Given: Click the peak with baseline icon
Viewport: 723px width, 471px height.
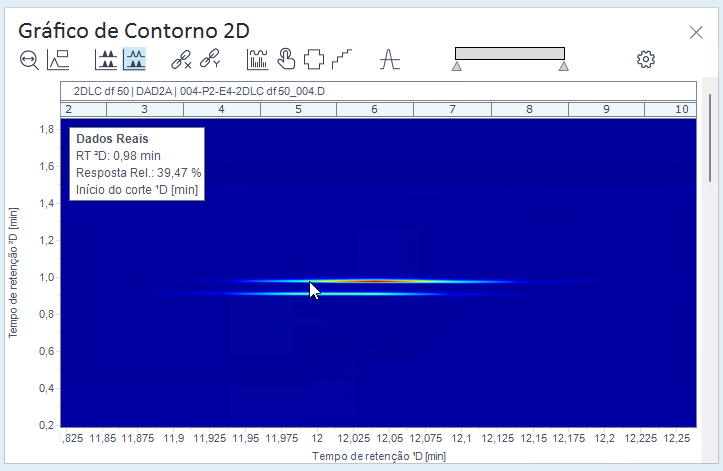Looking at the screenshot, I should pyautogui.click(x=390, y=60).
